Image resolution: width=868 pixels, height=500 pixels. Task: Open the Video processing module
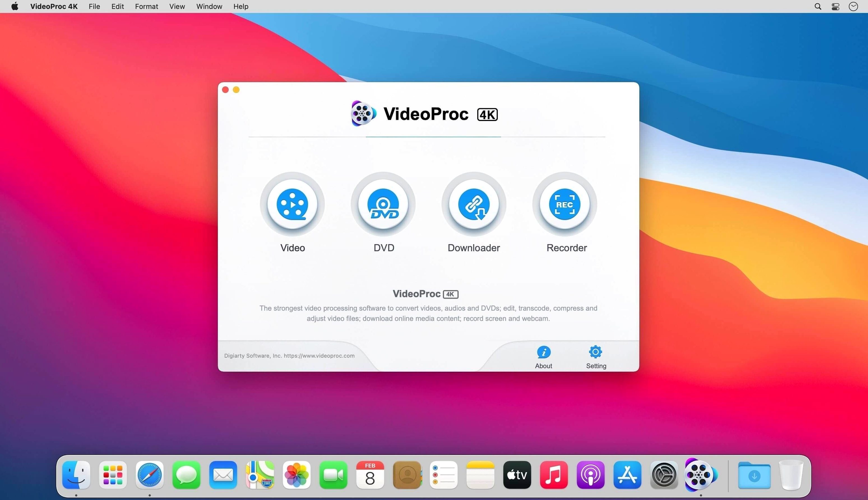[x=292, y=204]
